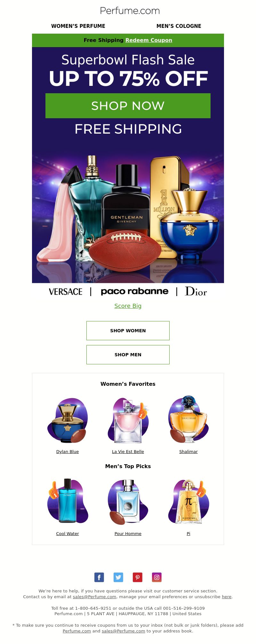Open the Facebook social icon
This screenshot has height=644, width=256.
pyautogui.click(x=99, y=577)
